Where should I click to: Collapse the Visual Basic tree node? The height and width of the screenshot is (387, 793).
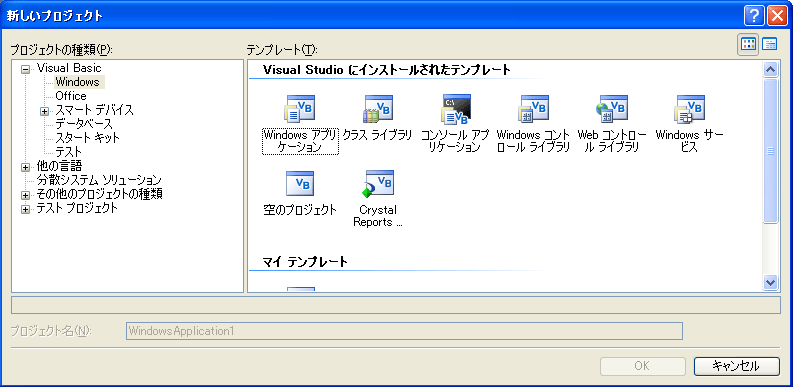pos(25,69)
